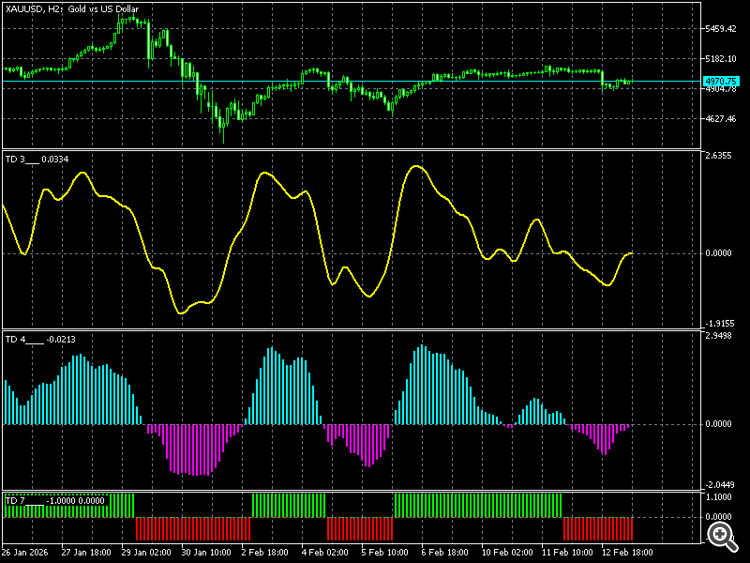Select the 2.9498 scale value of TD 4
The image size is (750, 563).
718,336
